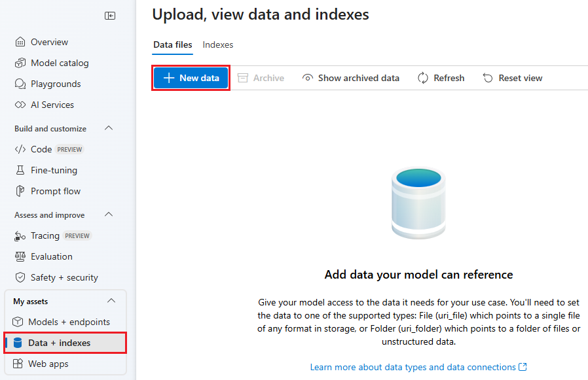Open the data types learn more link

418,367
